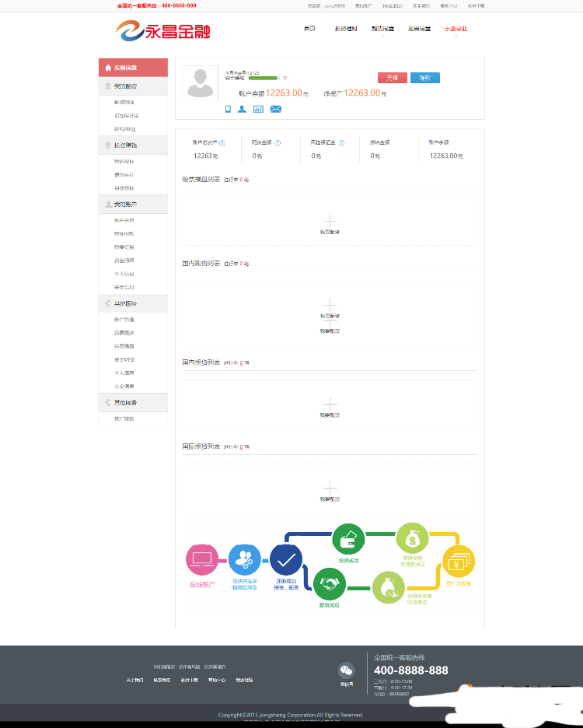
Task: Click the red hotline text in top bar
Action: [156, 5]
